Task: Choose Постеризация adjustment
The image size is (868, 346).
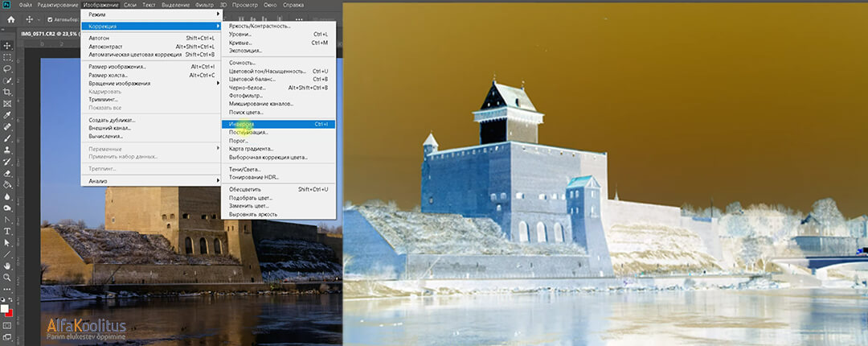Action: [278, 133]
